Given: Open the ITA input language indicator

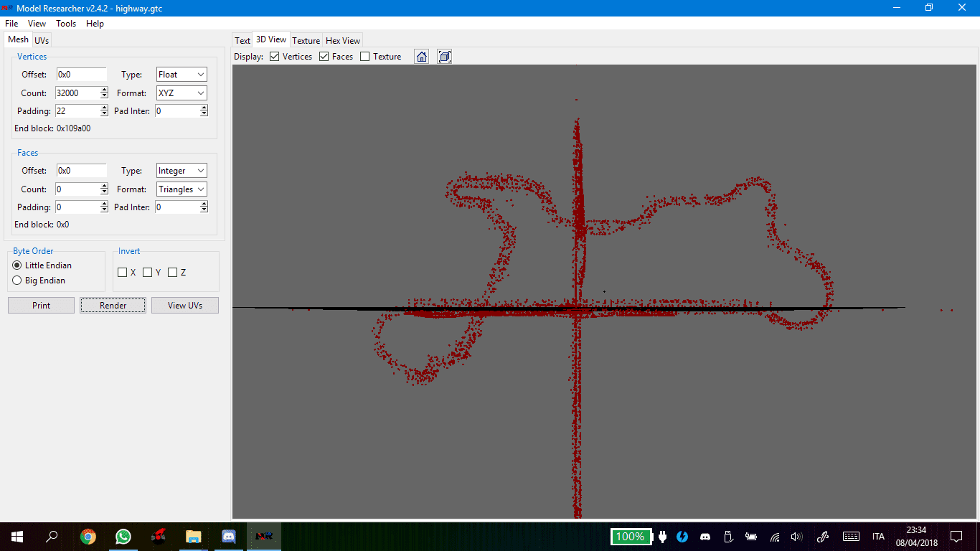Looking at the screenshot, I should [x=879, y=536].
